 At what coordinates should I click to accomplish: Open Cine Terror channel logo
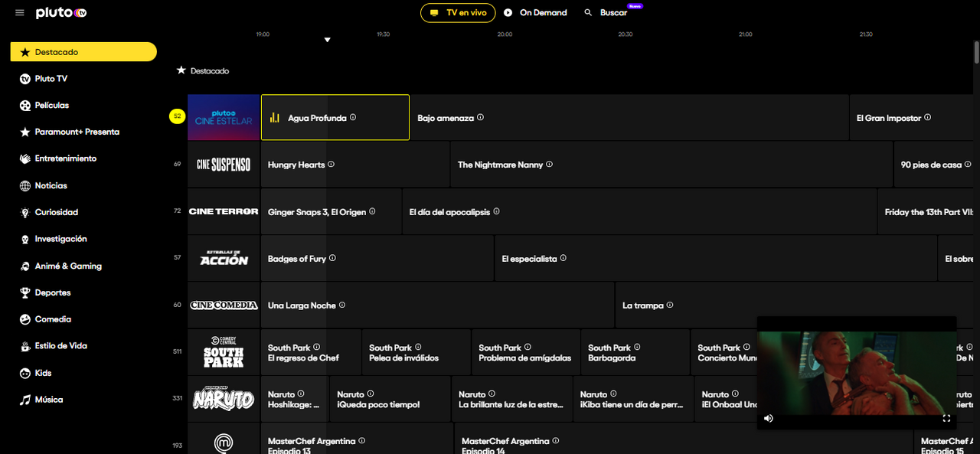[224, 211]
